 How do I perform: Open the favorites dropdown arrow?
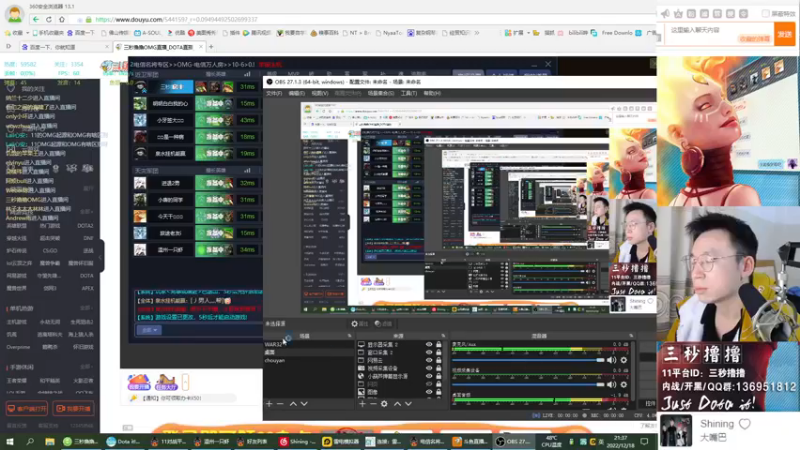[27, 33]
